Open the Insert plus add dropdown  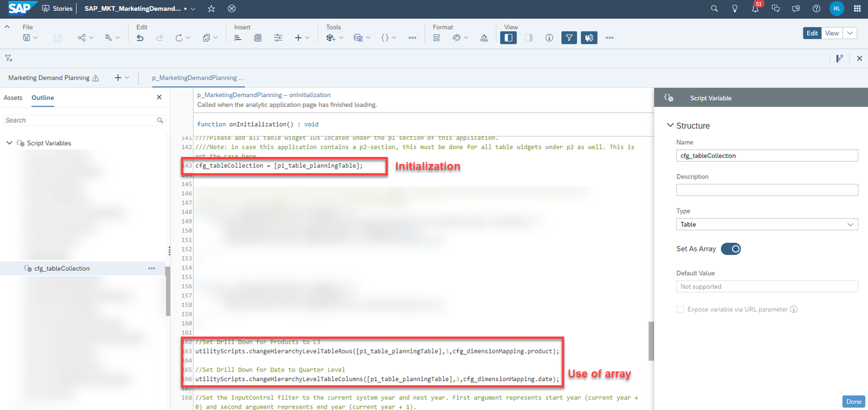click(x=302, y=37)
